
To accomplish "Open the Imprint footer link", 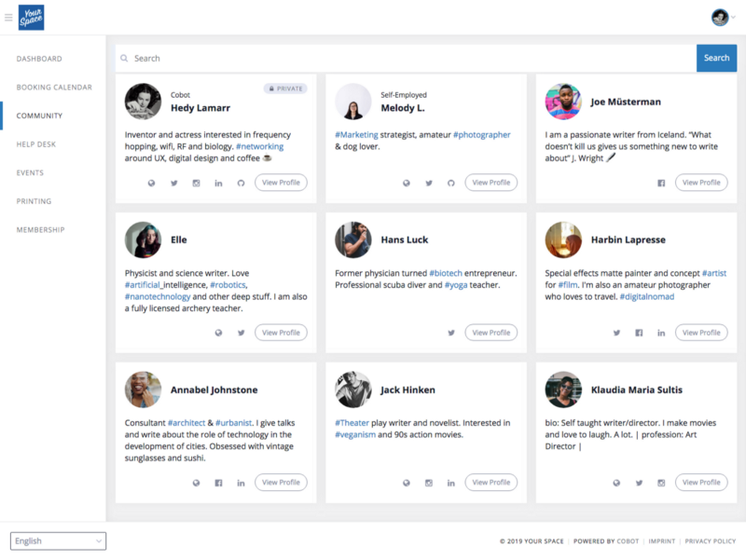I will click(x=661, y=541).
